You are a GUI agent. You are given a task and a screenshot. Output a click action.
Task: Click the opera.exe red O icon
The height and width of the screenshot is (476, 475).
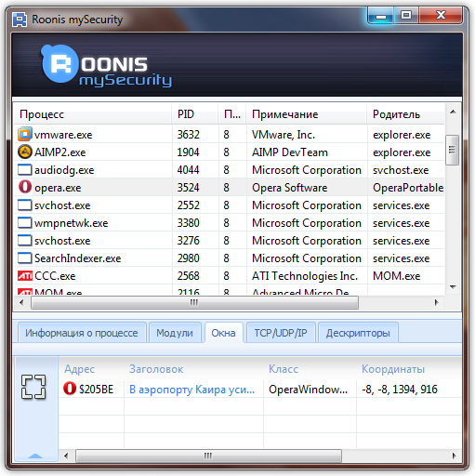point(25,187)
